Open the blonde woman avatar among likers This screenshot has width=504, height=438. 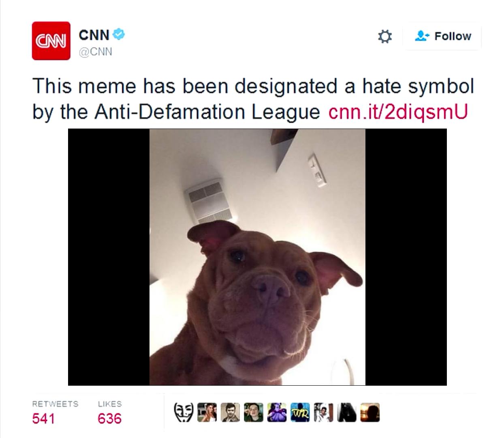(x=207, y=412)
